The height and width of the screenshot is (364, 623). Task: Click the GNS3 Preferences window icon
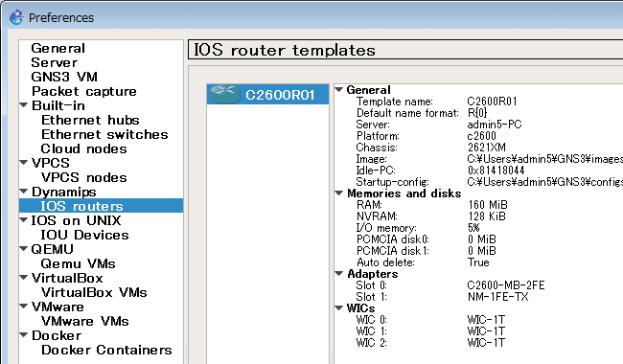tap(16, 17)
